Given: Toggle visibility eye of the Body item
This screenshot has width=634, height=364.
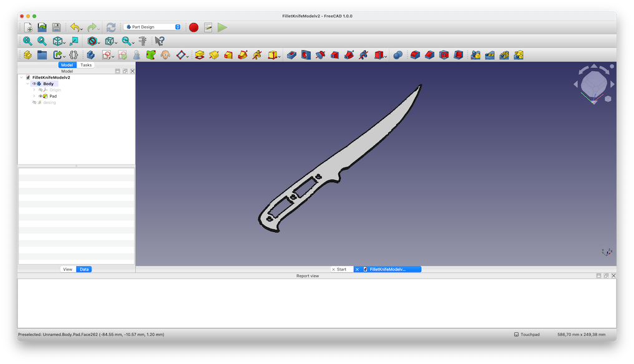Looking at the screenshot, I should coord(34,84).
